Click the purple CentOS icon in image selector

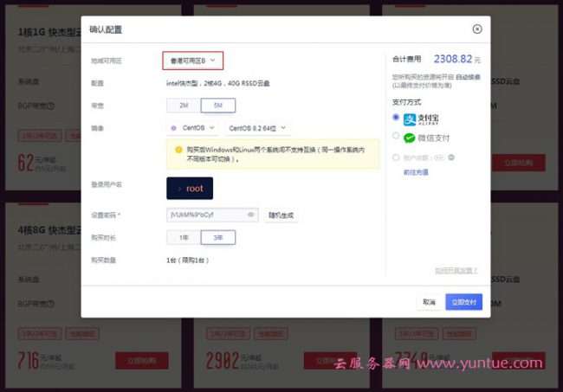173,128
